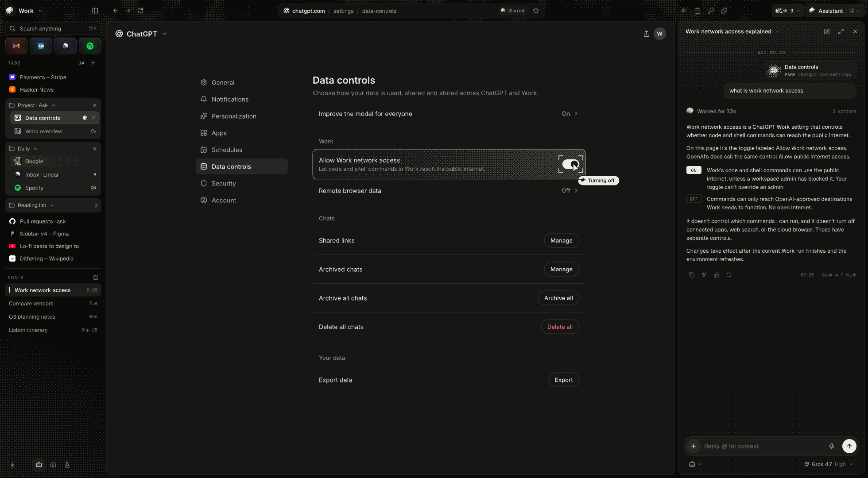Open Spotify pinned app icon
The image size is (868, 478).
90,46
